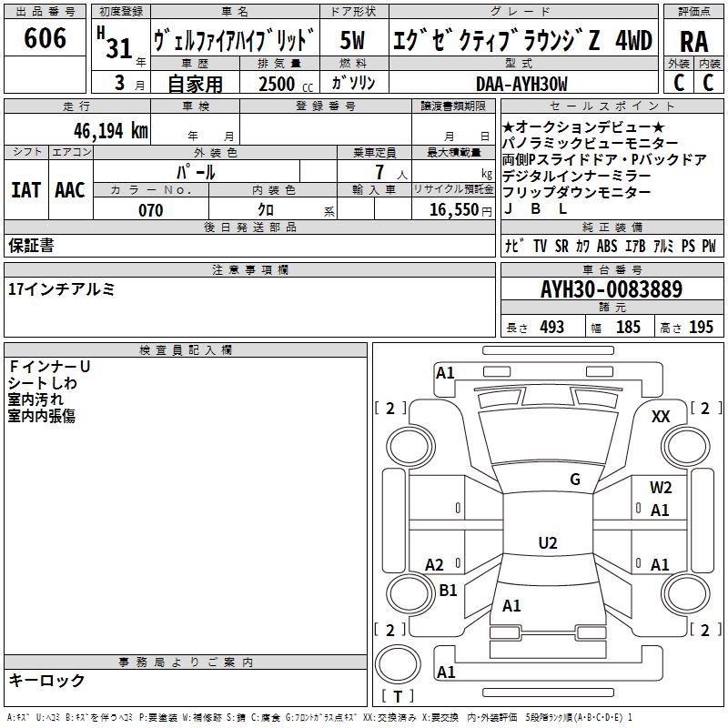Select fuel type ガソリン
The width and height of the screenshot is (728, 728).
point(353,83)
